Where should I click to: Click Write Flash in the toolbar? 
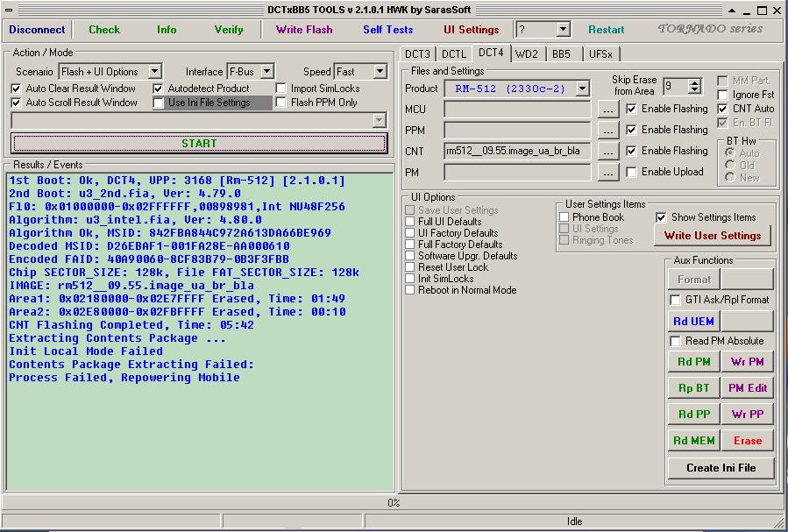coord(304,30)
